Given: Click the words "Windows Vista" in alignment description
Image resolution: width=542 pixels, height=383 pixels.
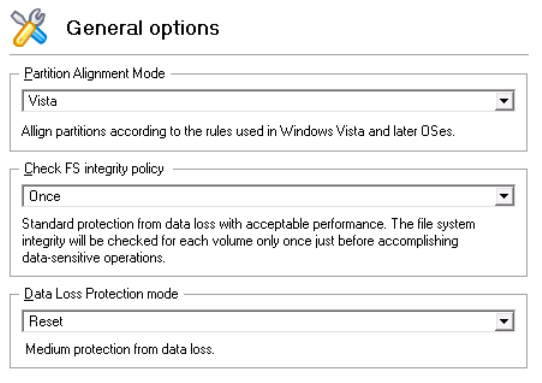Looking at the screenshot, I should pos(322,131).
